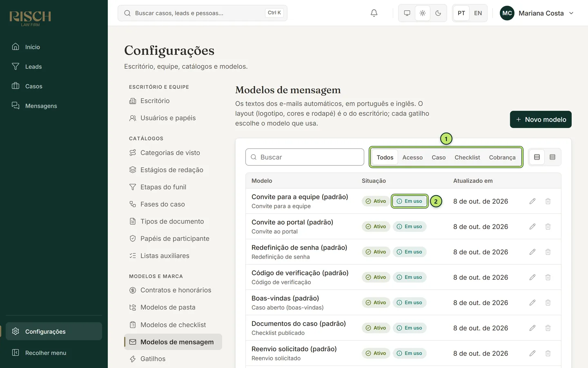The image size is (588, 368).
Task: Delete the Código de verificação model
Action: coord(548,277)
